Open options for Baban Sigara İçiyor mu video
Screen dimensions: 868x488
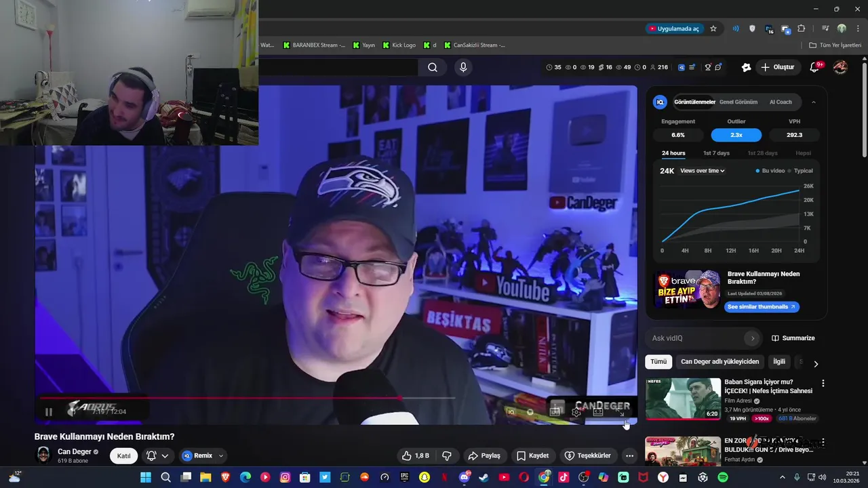(x=823, y=384)
